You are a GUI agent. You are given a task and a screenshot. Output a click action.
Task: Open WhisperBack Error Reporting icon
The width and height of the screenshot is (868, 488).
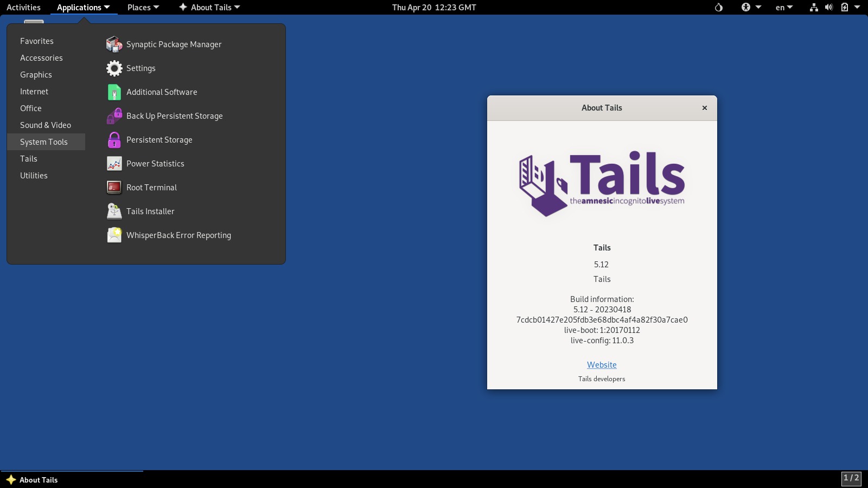click(x=114, y=235)
